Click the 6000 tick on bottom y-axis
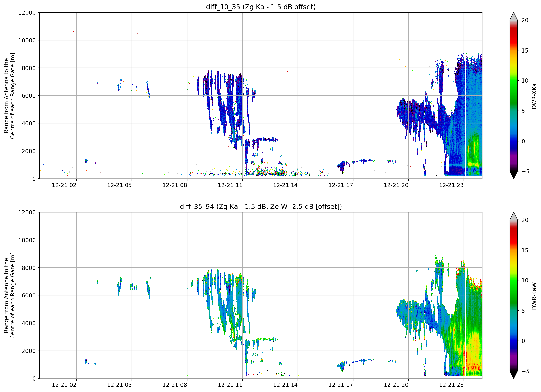The image size is (541, 392). [29, 295]
